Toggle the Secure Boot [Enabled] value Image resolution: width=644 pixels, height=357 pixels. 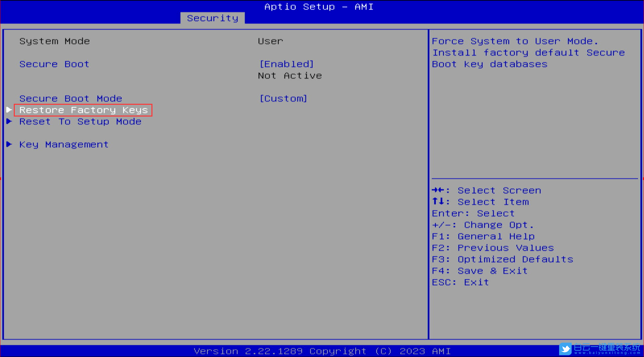pos(286,64)
